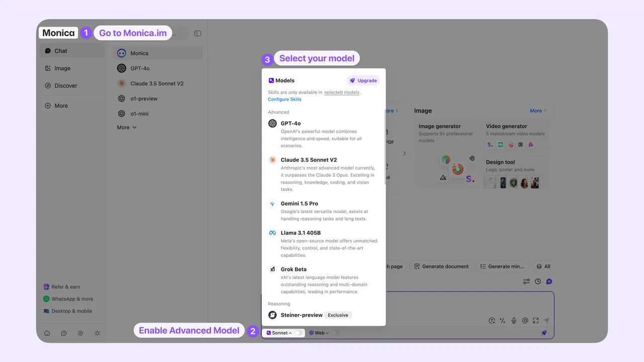This screenshot has width=644, height=362.
Task: Click the home icon in bottom bar
Action: pos(47,333)
